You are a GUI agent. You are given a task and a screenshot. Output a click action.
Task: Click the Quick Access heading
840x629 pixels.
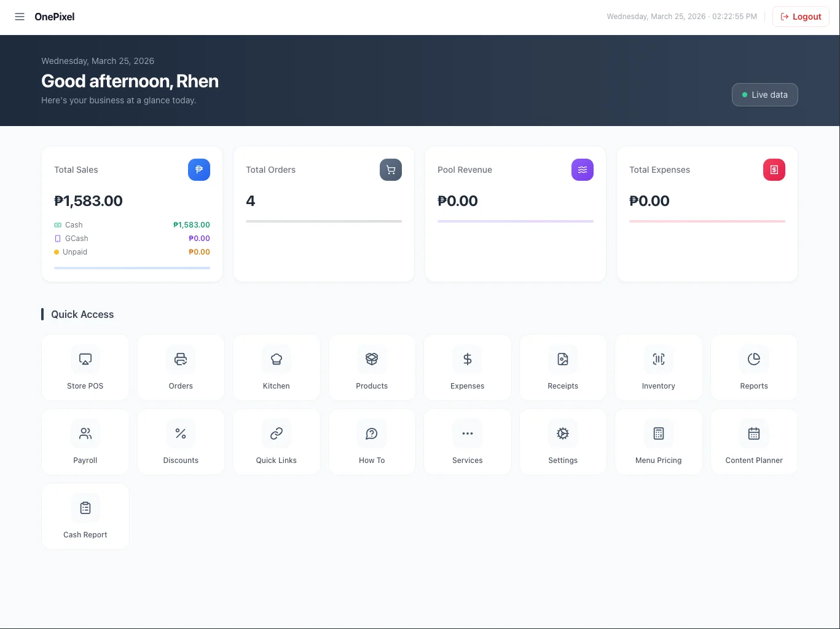coord(82,314)
